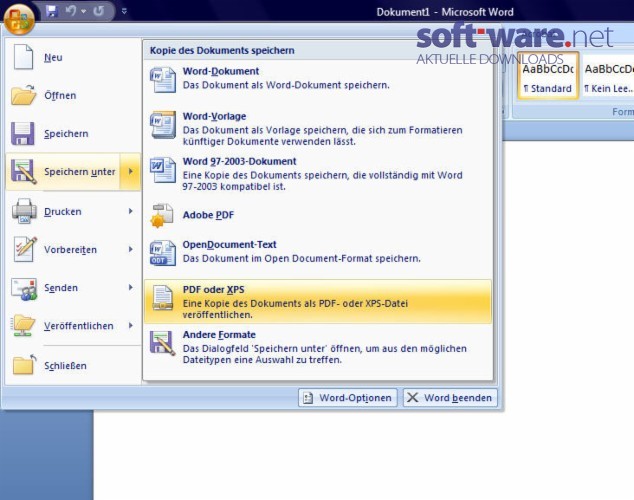
Task: Expand the Vorbereiten submenu arrow
Action: click(130, 249)
